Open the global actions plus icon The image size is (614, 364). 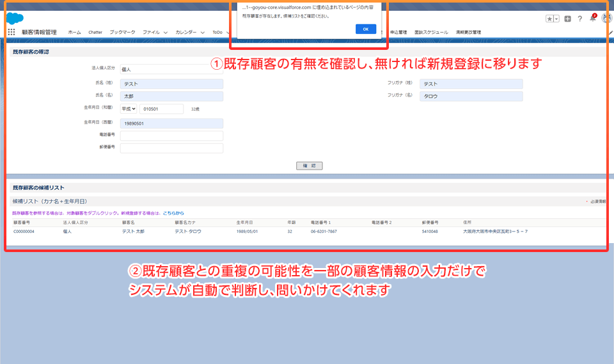click(x=568, y=19)
